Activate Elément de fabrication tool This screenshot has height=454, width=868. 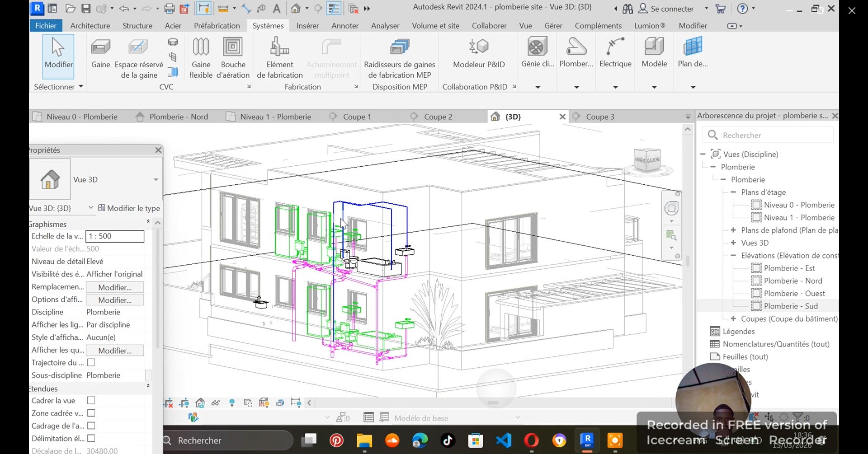(x=280, y=58)
